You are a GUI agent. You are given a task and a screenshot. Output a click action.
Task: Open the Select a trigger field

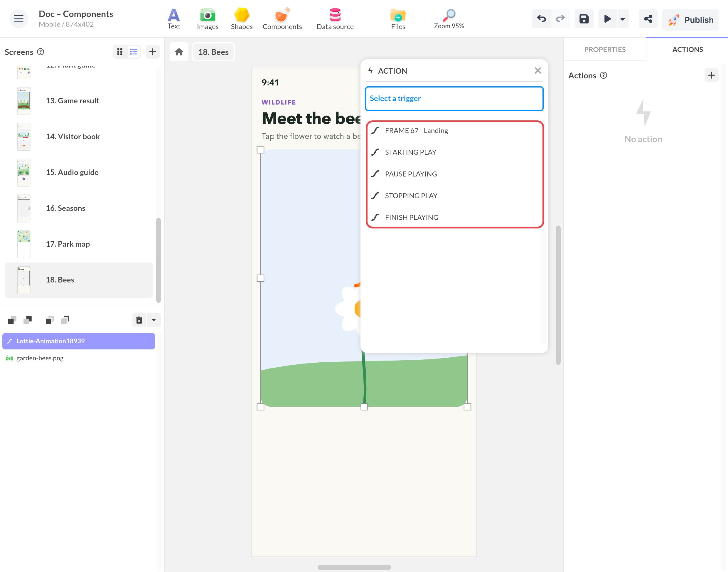coord(454,98)
